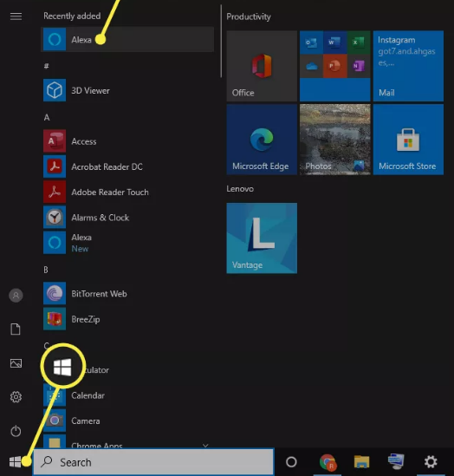Open OneDrive in the Office apps tile
Screen dimensions: 454x476
pos(311,66)
